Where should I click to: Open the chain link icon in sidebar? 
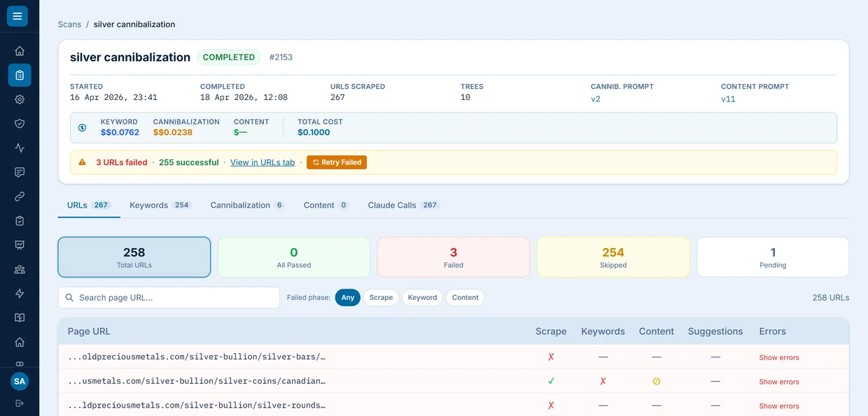pos(20,196)
